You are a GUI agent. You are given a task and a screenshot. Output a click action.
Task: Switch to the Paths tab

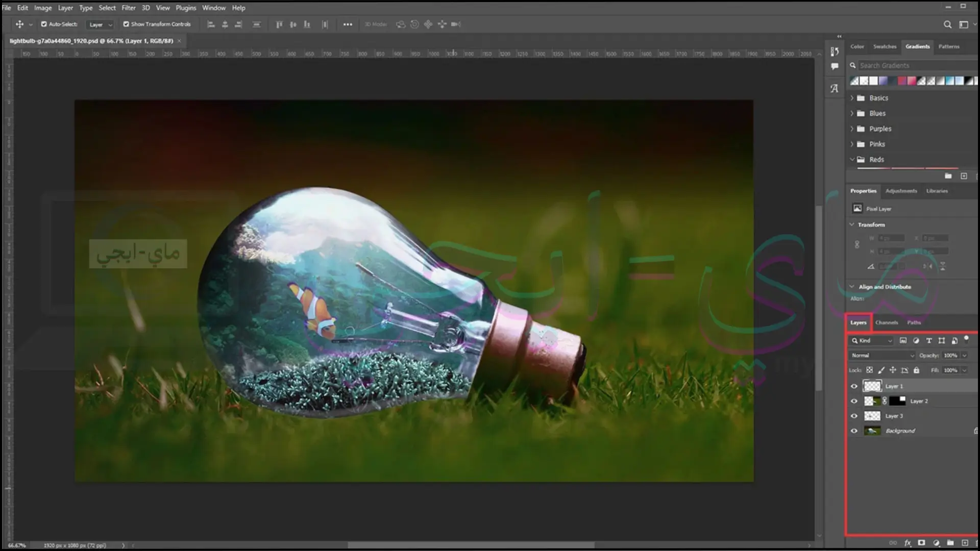(914, 322)
